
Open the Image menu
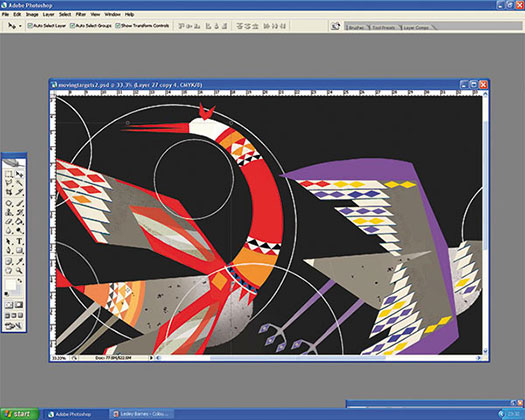coord(32,14)
